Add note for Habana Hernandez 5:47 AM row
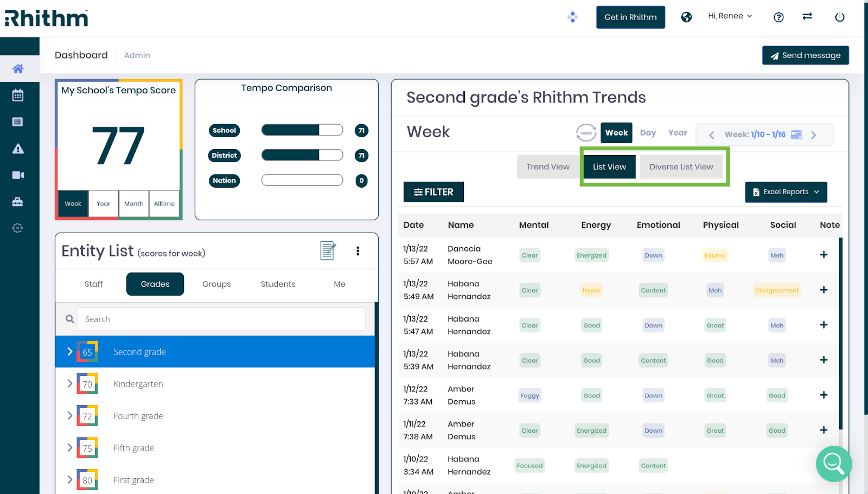This screenshot has width=868, height=494. click(824, 325)
